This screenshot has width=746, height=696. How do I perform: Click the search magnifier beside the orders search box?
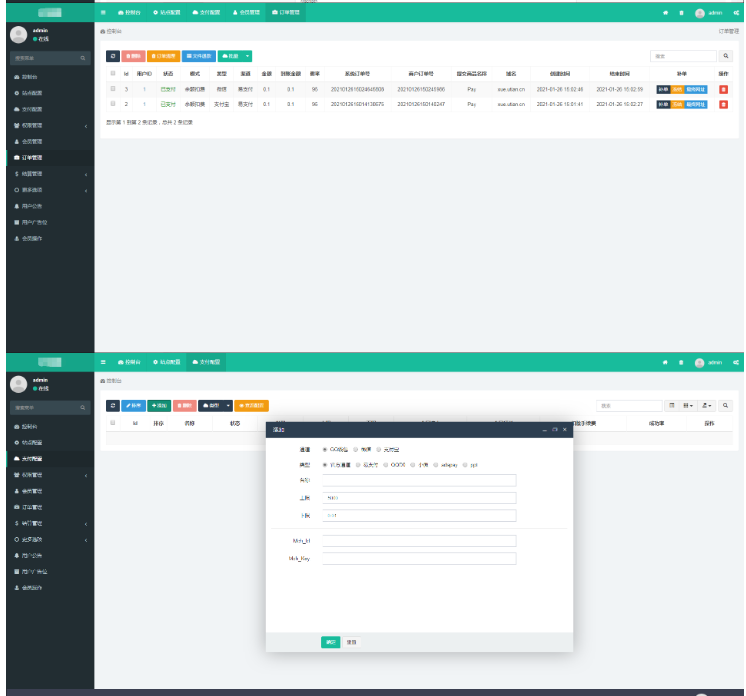point(727,56)
